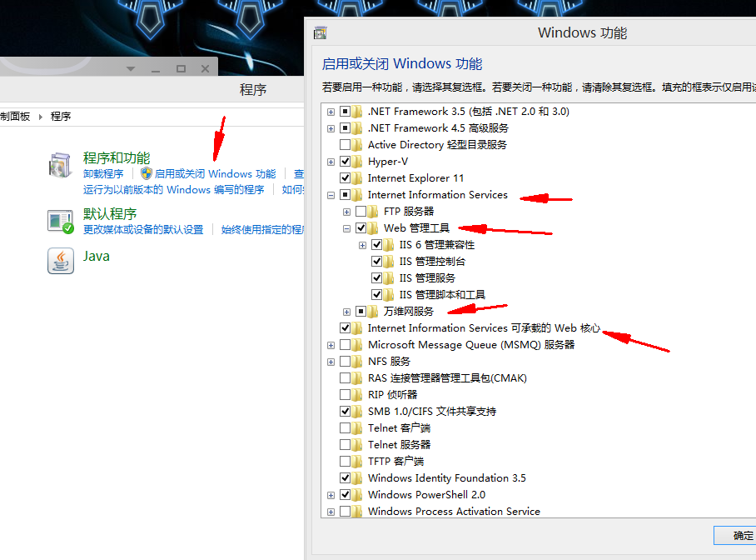
Task: Open the 默认程序 heading link
Action: 110,214
